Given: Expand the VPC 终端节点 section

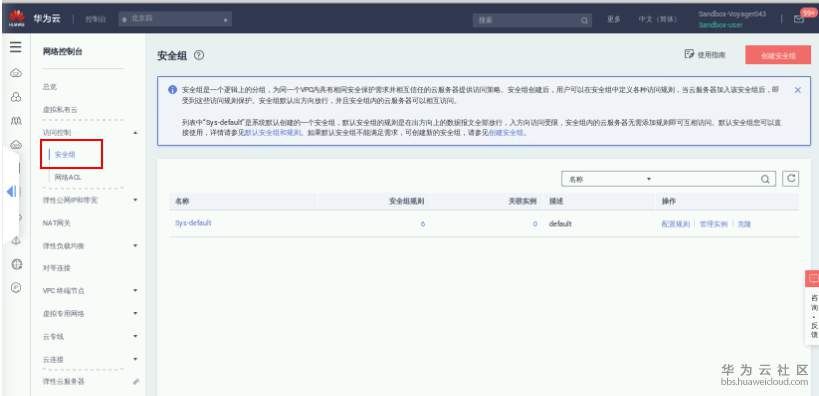Looking at the screenshot, I should point(136,290).
